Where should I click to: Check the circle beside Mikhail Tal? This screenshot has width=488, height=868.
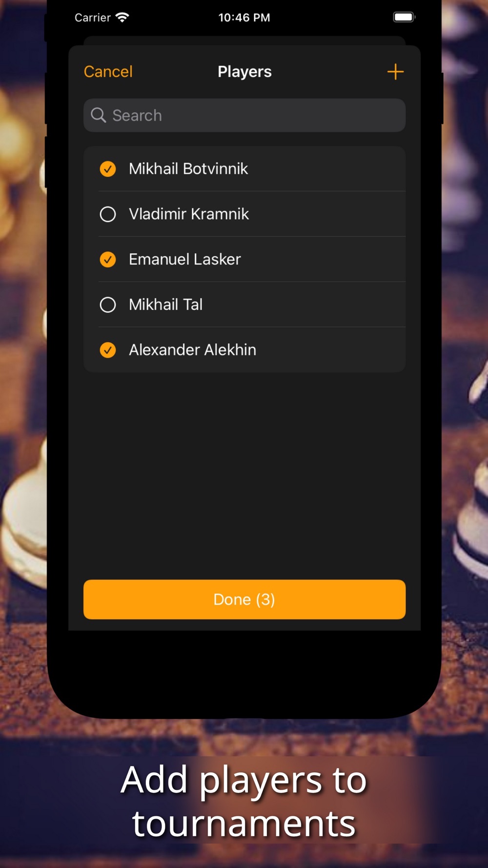[108, 305]
